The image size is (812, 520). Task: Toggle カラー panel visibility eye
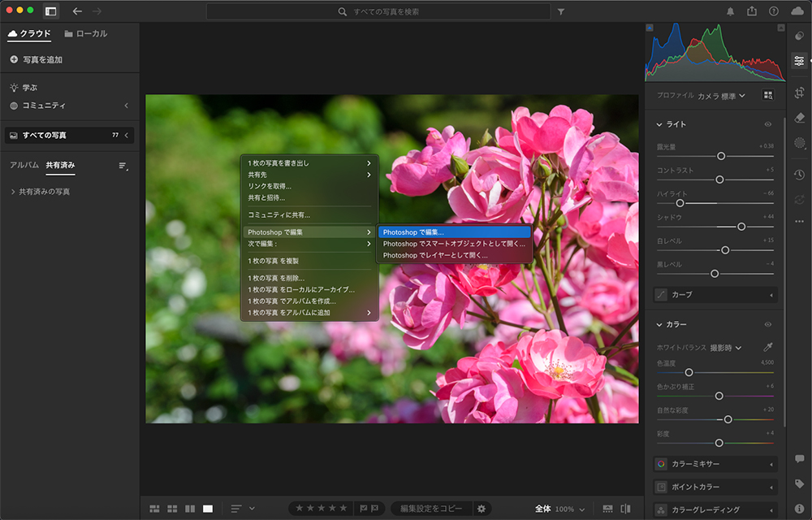click(767, 324)
